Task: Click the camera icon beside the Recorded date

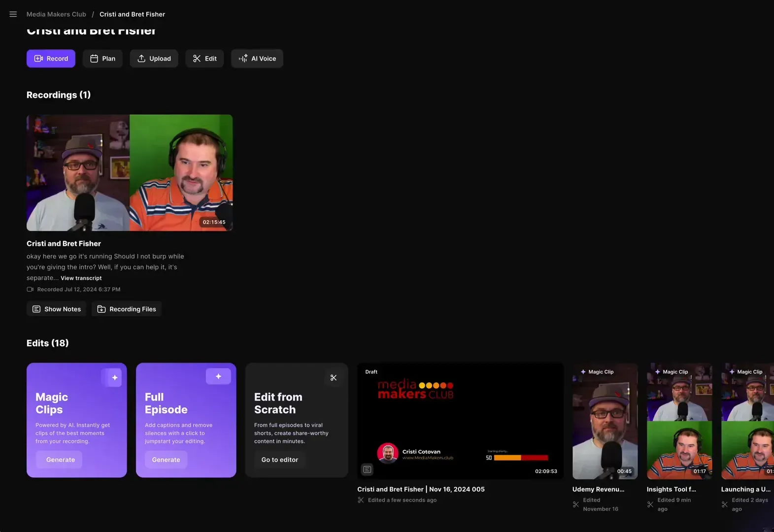Action: point(30,290)
